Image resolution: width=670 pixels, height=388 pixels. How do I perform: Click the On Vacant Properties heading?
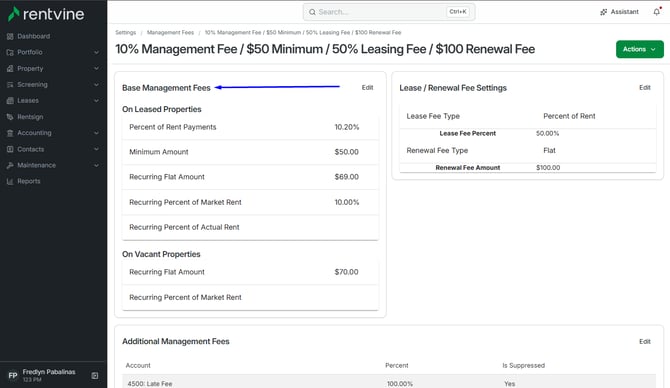[x=161, y=254]
